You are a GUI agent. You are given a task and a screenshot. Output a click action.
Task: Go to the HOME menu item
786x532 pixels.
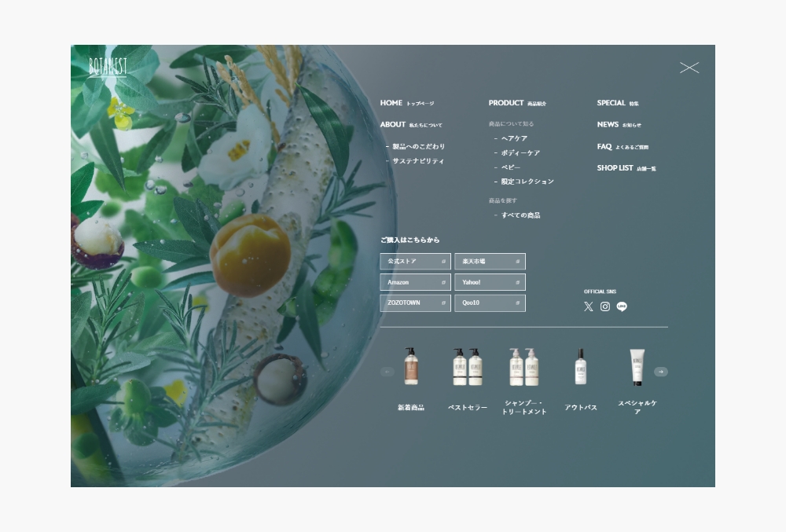391,103
